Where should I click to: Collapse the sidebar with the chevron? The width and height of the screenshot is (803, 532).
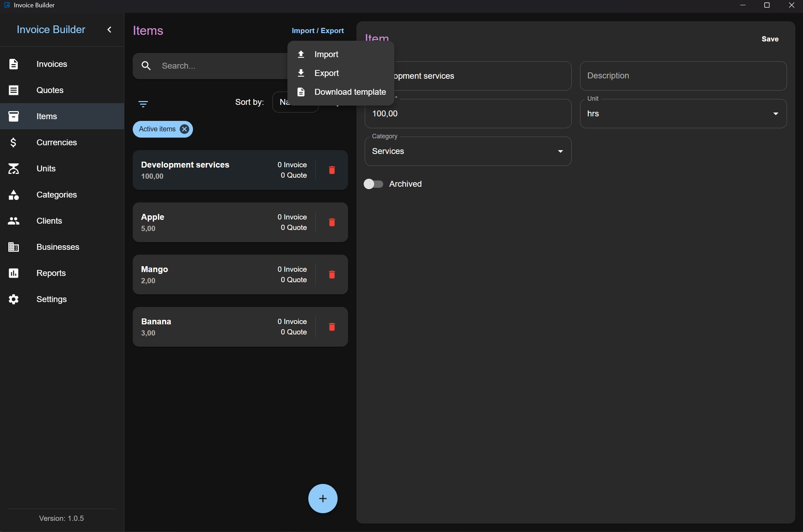(x=109, y=30)
